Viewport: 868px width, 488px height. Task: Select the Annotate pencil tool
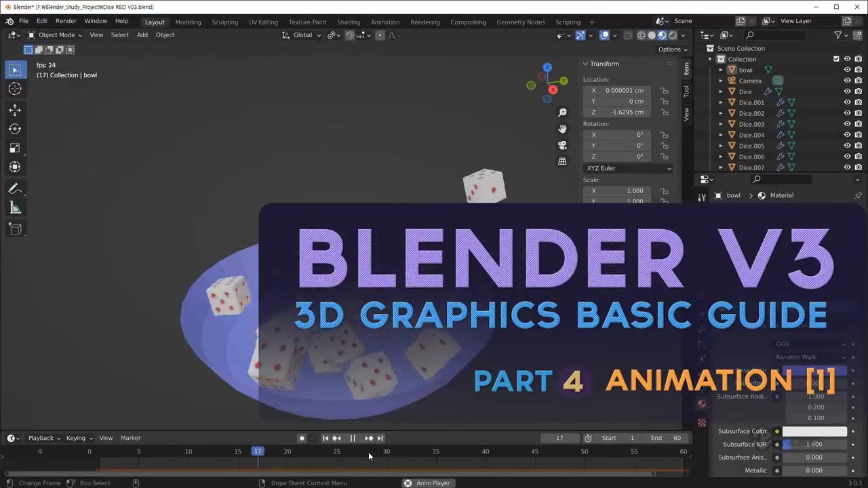tap(15, 189)
